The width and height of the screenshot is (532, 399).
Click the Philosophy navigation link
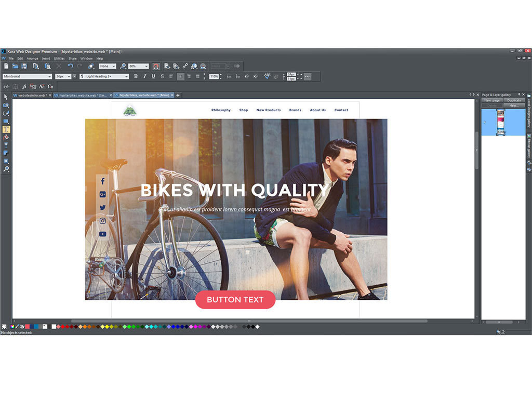[x=221, y=110]
